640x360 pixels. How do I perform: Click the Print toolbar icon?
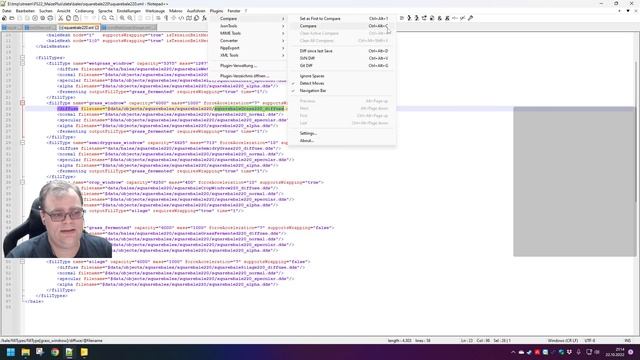point(50,18)
